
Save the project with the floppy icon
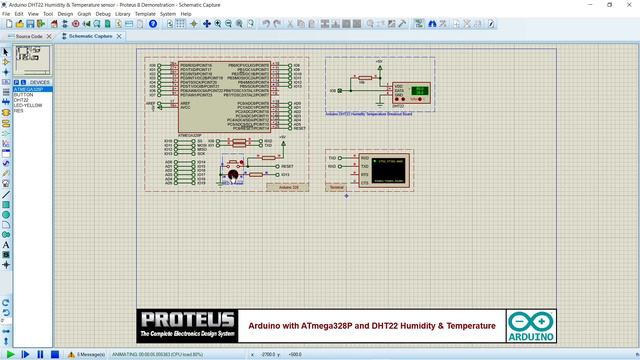30,24
